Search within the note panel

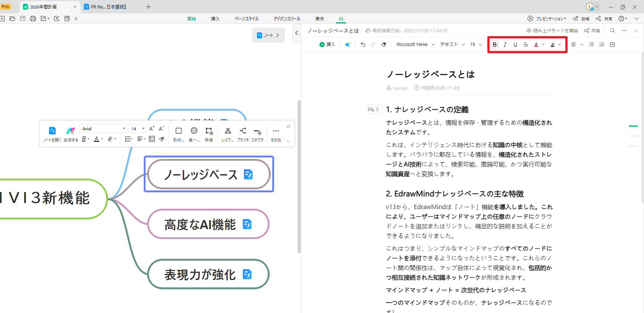point(612,30)
